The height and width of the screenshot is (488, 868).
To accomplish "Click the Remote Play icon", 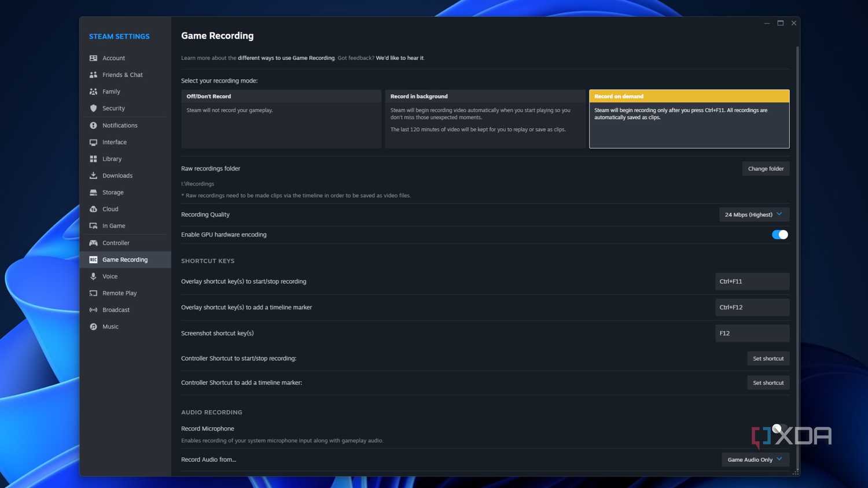I will [x=93, y=293].
